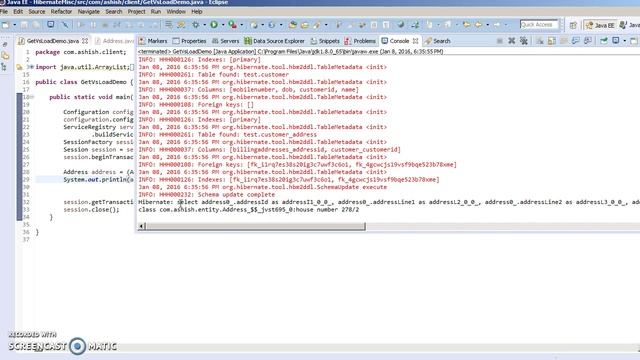
Task: Click the Open Perspective icon
Action: (x=573, y=25)
